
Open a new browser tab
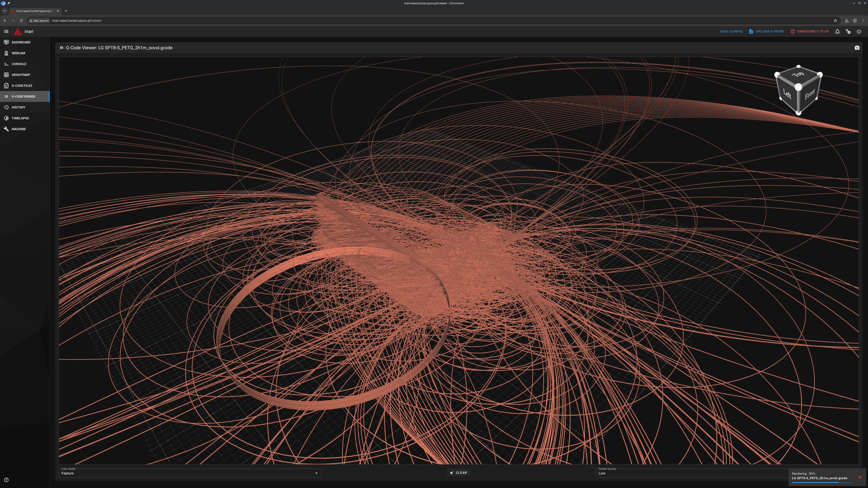pyautogui.click(x=66, y=11)
